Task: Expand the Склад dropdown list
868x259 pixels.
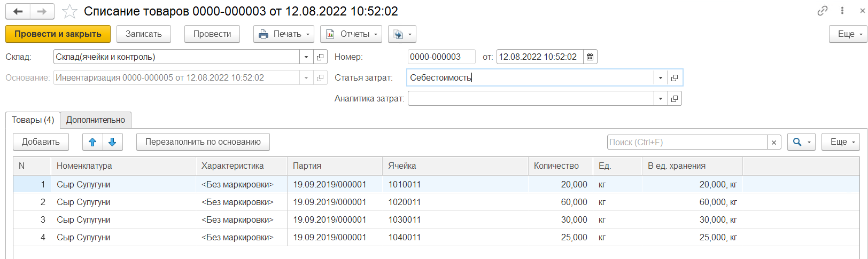Action: pos(306,57)
